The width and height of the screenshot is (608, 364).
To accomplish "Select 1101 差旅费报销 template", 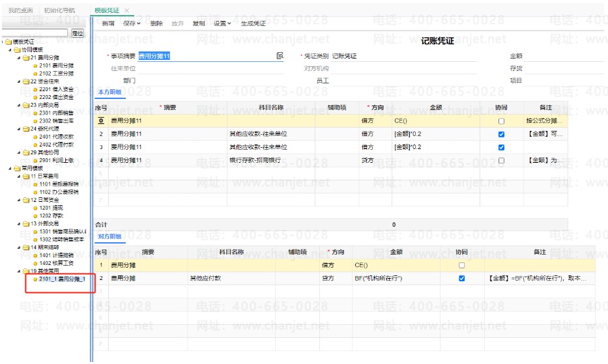I will coord(59,184).
